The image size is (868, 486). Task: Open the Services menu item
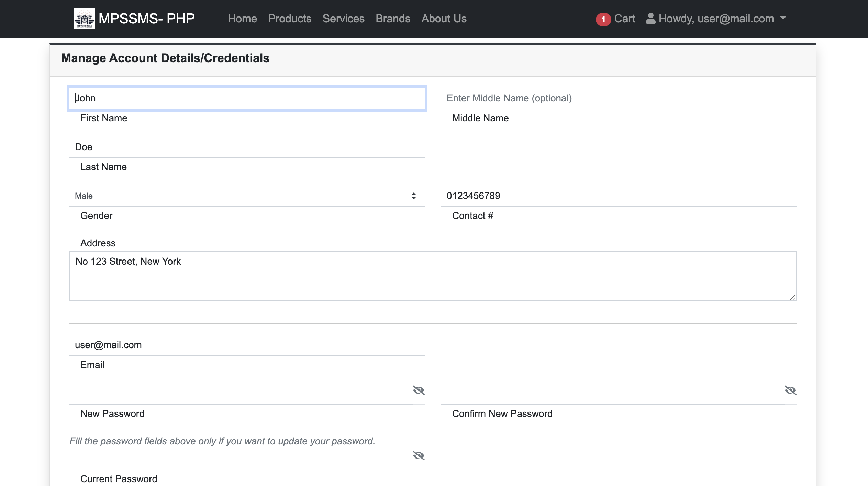tap(343, 19)
